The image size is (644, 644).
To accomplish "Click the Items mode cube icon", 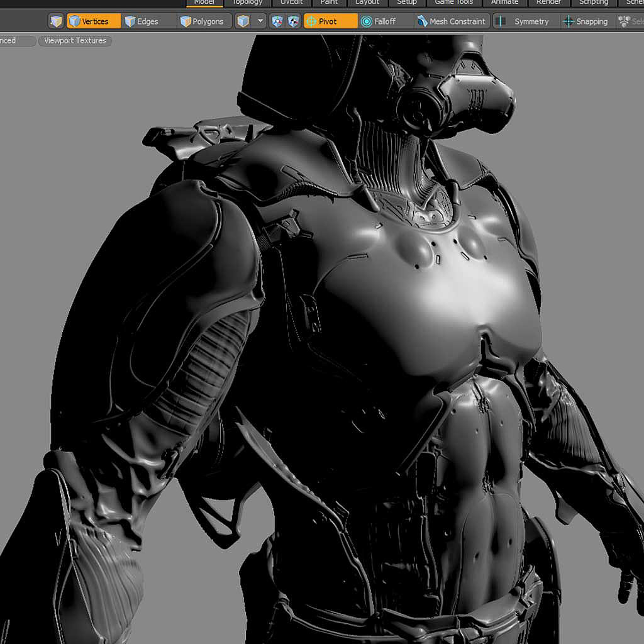I will tap(243, 21).
